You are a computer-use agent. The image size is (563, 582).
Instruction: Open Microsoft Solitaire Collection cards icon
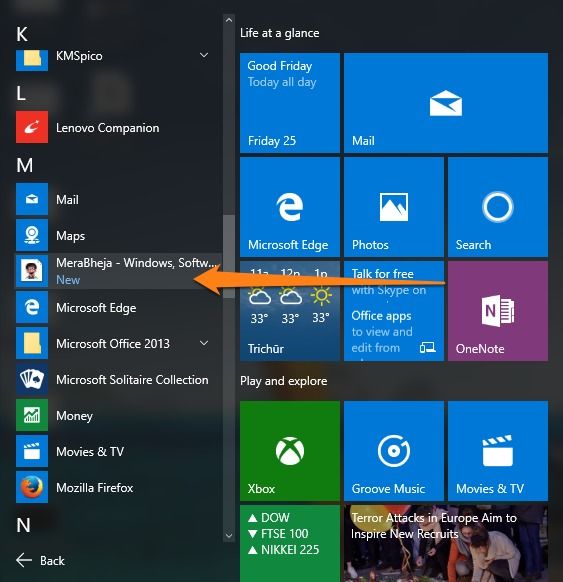click(32, 379)
